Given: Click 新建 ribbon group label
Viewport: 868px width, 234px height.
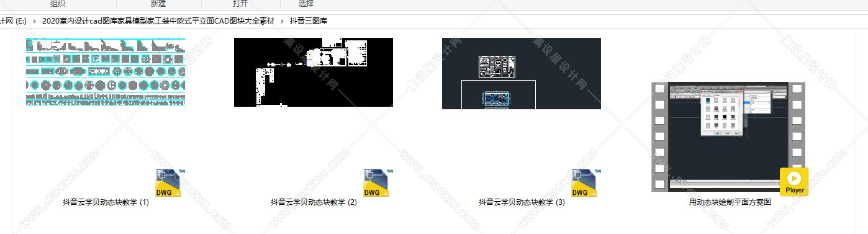Looking at the screenshot, I should [x=158, y=4].
